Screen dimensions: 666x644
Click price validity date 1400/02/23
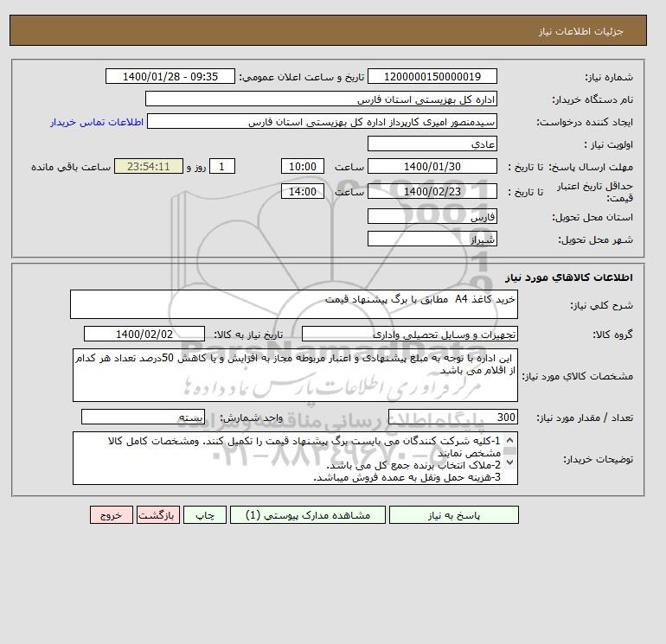tap(432, 191)
